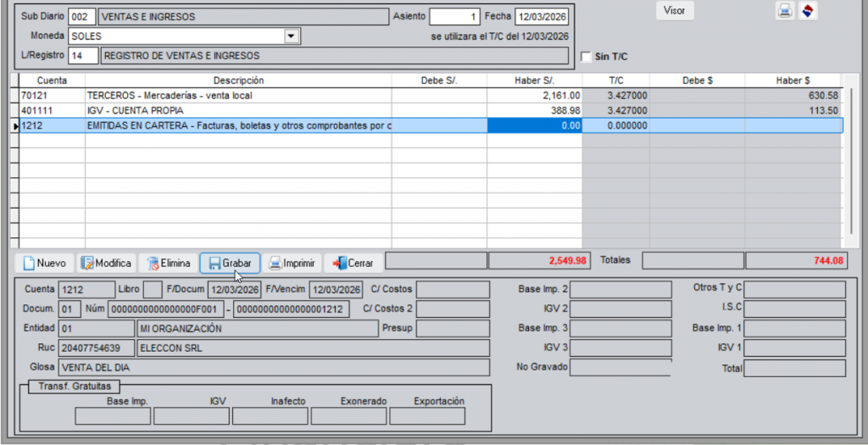868x445 pixels.
Task: Click the row selector arrow beside 1212
Action: pyautogui.click(x=15, y=126)
